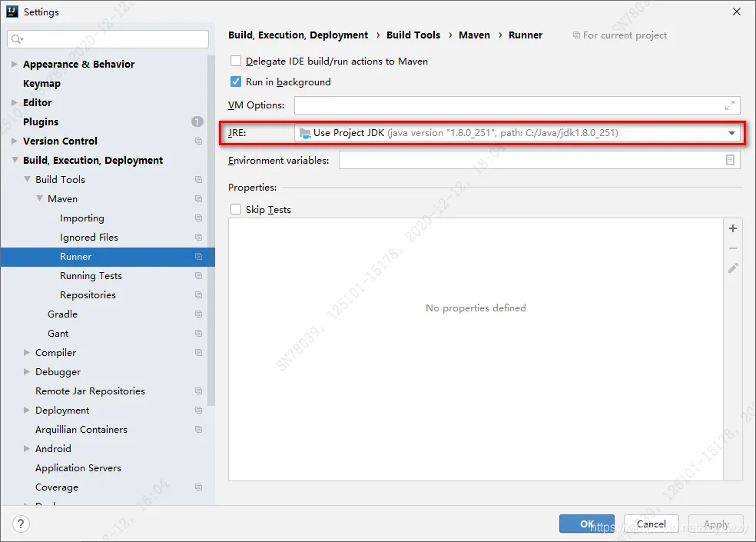Click project-level icon beside Arquillian Containers
Image resolution: width=756 pixels, height=542 pixels.
198,430
